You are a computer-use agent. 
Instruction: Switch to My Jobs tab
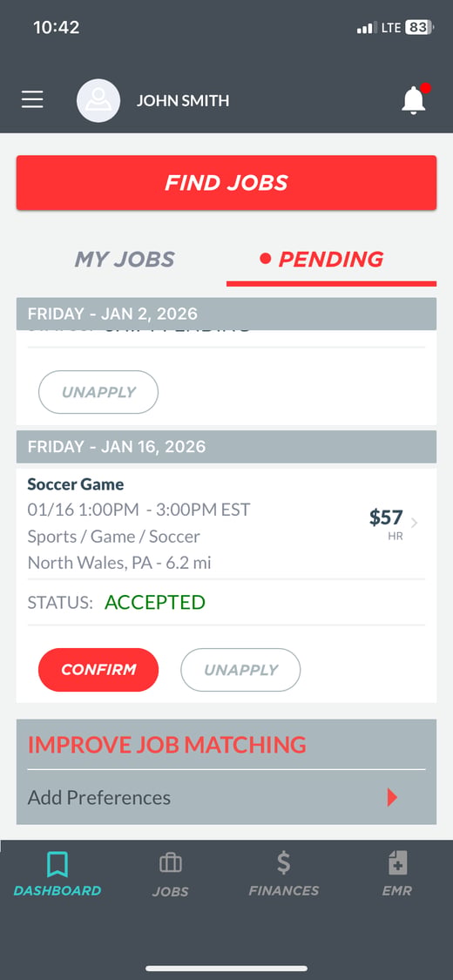pos(125,260)
